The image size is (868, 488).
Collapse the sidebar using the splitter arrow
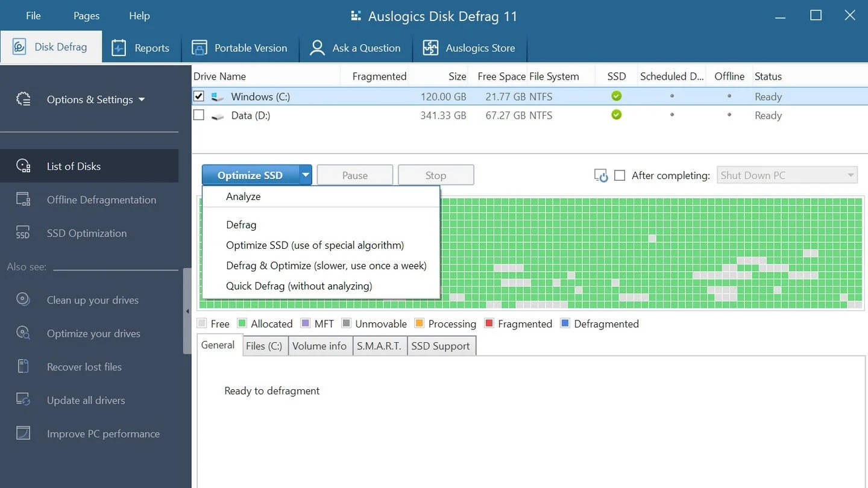pos(187,311)
